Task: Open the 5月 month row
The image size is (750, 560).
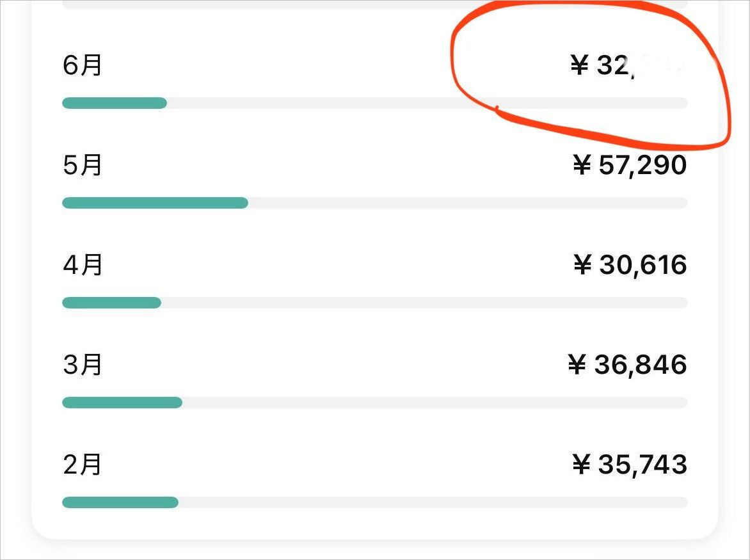Action: click(375, 180)
